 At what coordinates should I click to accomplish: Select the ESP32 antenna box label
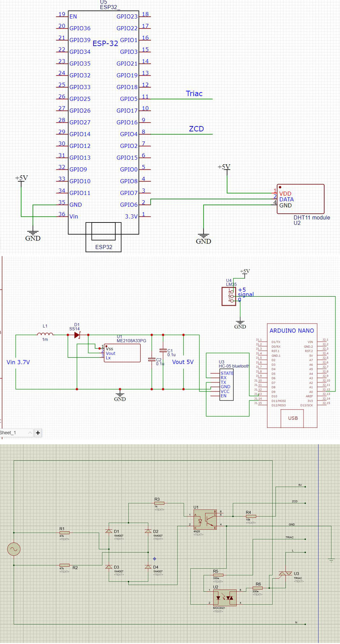(x=104, y=247)
